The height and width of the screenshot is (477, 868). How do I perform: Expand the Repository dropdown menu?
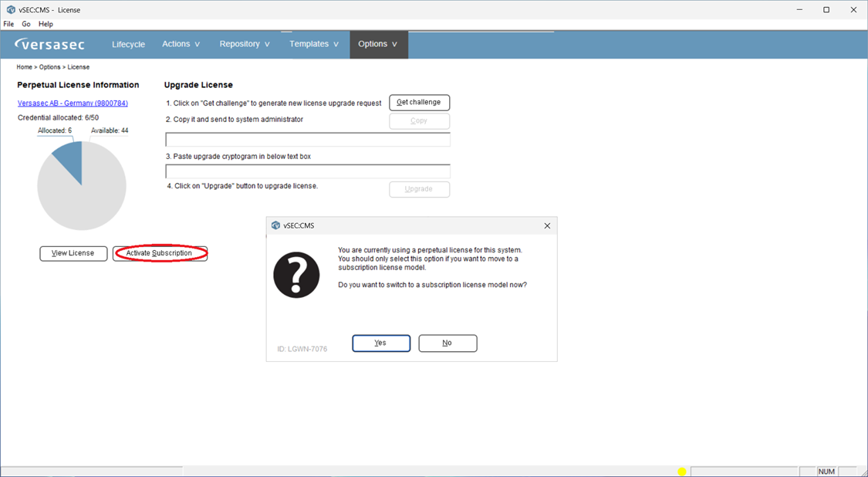coord(245,44)
